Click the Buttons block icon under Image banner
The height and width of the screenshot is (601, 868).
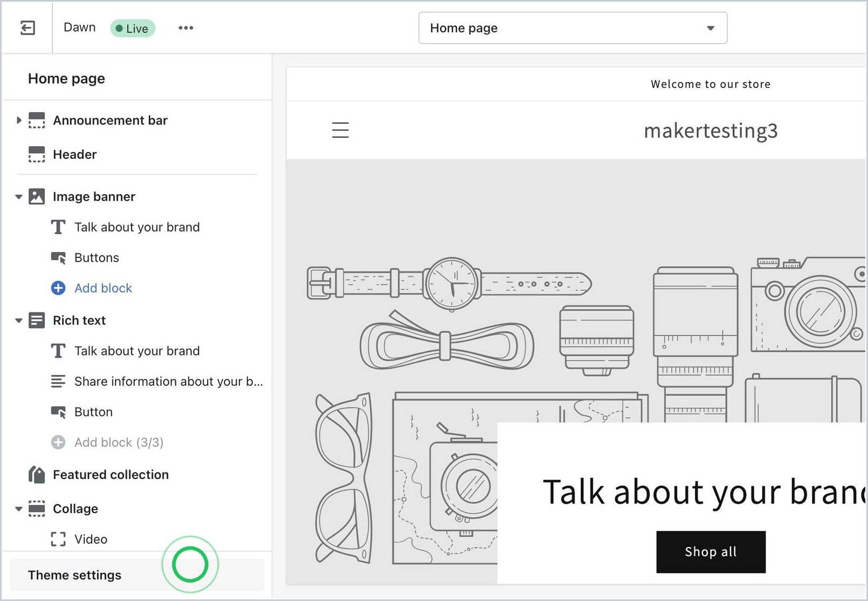coord(58,257)
